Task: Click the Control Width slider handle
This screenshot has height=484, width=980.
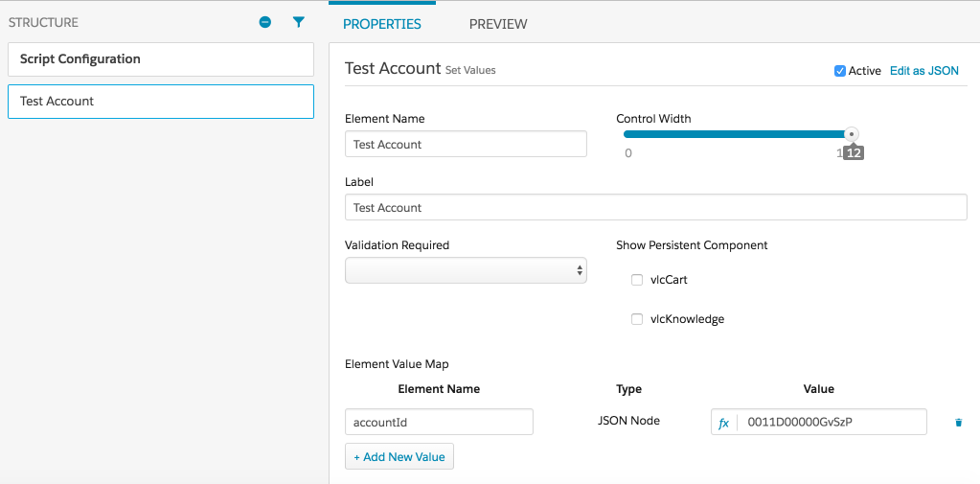Action: 851,134
